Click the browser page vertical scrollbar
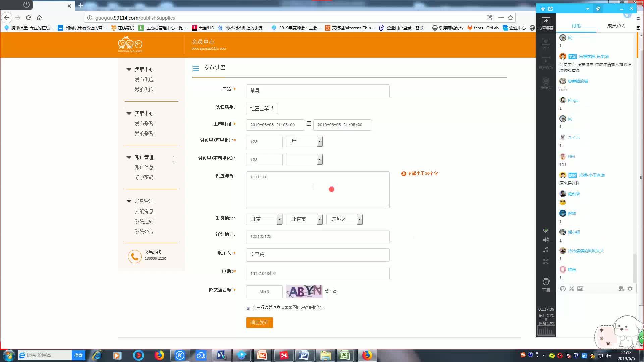The height and width of the screenshot is (362, 644). pos(641,178)
